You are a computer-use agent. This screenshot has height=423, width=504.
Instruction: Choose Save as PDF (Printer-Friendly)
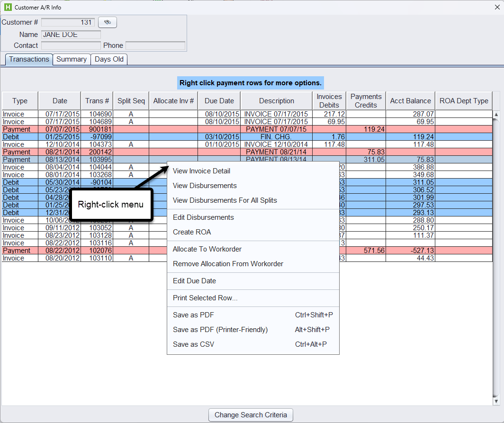tap(220, 330)
